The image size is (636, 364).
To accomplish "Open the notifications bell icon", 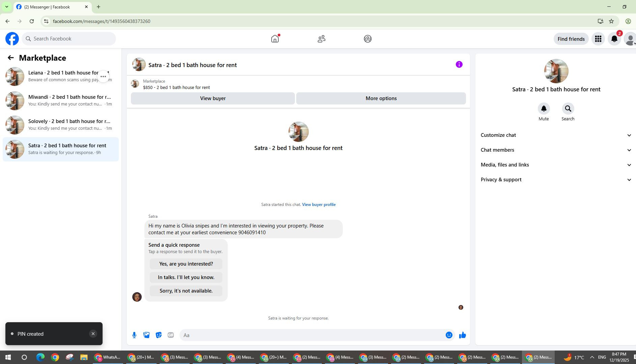I will [x=614, y=39].
